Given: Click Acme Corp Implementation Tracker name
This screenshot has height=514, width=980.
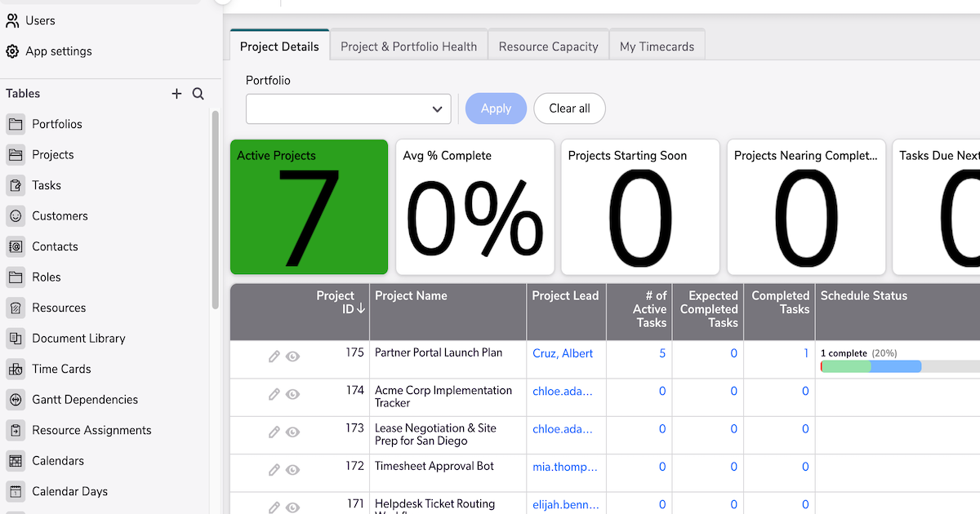Looking at the screenshot, I should 443,397.
